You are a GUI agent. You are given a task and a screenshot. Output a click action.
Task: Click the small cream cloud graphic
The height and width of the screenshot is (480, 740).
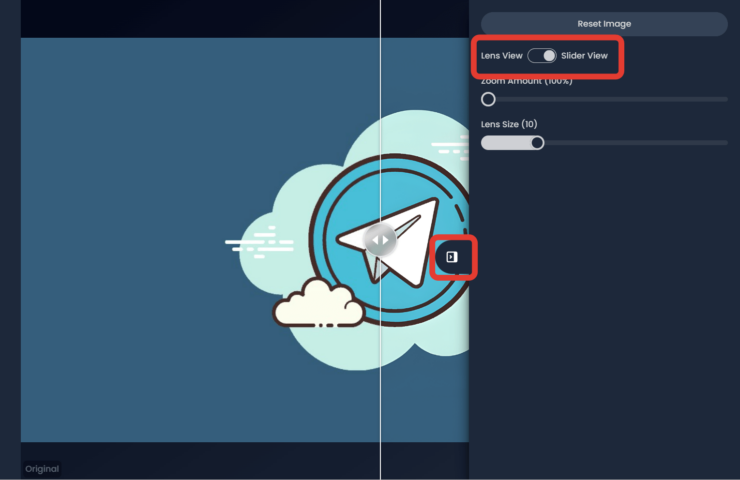coord(317,303)
